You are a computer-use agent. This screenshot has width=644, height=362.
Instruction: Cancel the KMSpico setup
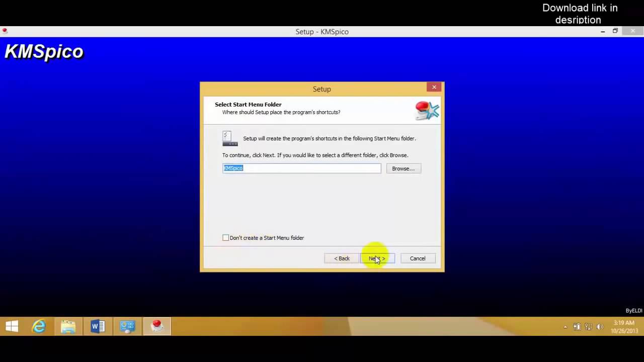(x=418, y=258)
